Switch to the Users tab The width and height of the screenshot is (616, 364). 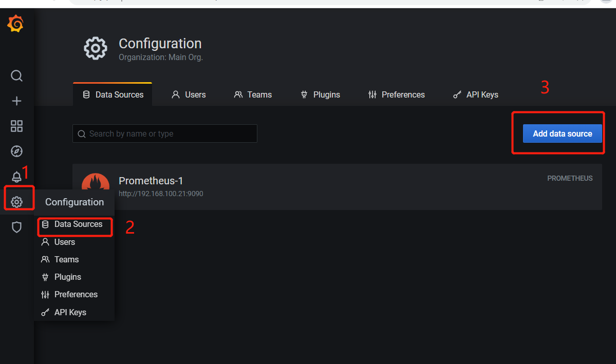tap(189, 94)
